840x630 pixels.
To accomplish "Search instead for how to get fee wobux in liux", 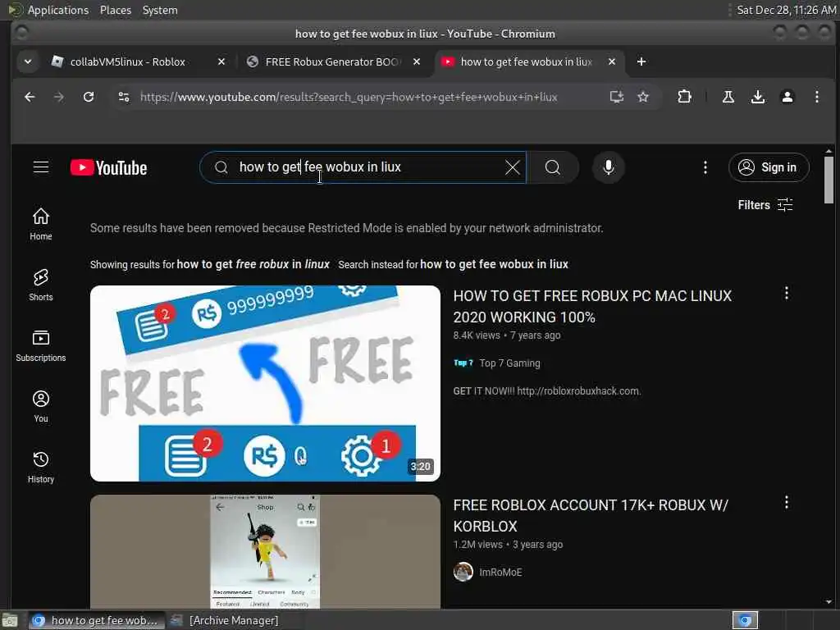I will pos(494,264).
